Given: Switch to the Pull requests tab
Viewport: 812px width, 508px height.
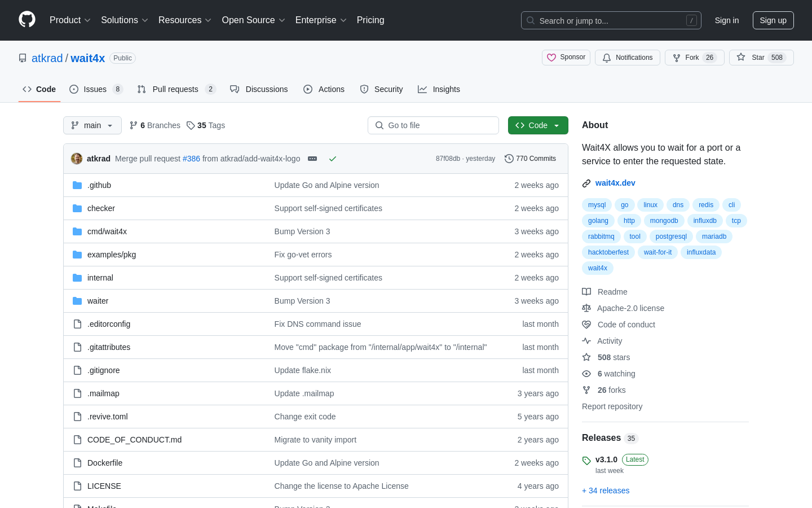Looking at the screenshot, I should coord(176,89).
